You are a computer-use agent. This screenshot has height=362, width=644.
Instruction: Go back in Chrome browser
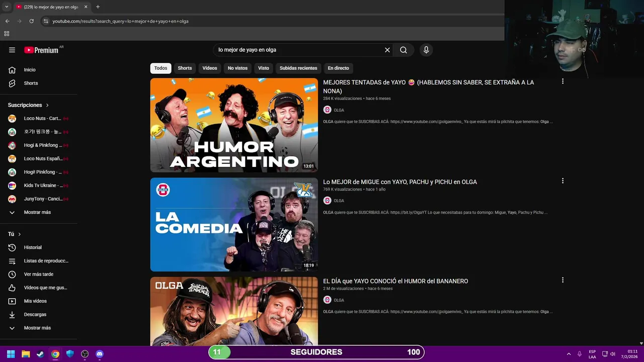coord(7,21)
